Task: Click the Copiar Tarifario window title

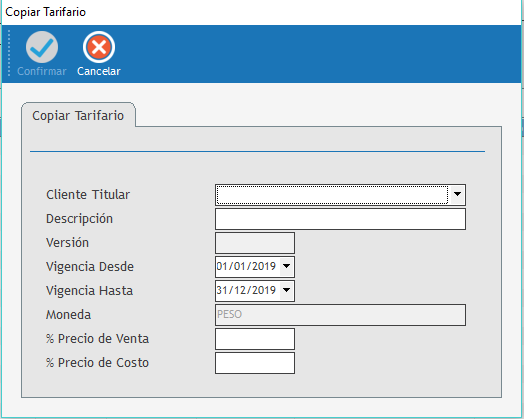Action: click(x=46, y=12)
